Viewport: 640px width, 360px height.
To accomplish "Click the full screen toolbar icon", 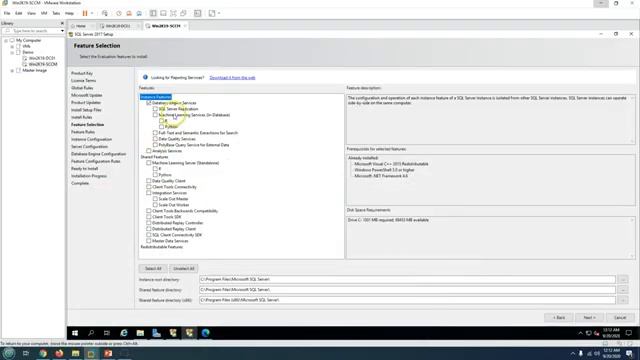I will [x=173, y=13].
